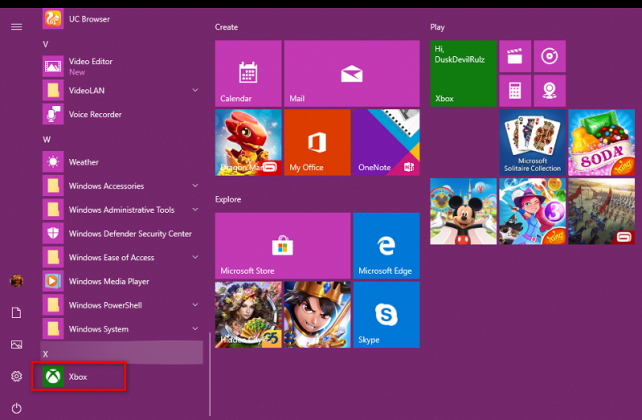Open the Movies & TV small tile
Image resolution: width=642 pixels, height=420 pixels.
(515, 56)
